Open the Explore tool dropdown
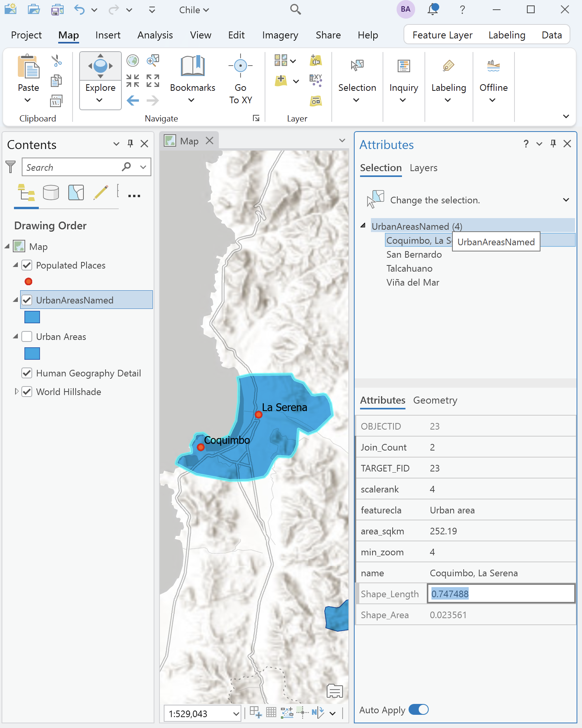This screenshot has height=728, width=582. [x=100, y=100]
